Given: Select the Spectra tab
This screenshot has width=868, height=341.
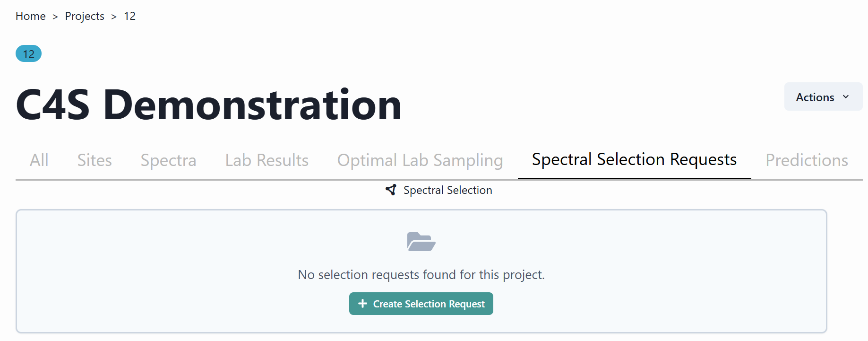Looking at the screenshot, I should coord(168,160).
